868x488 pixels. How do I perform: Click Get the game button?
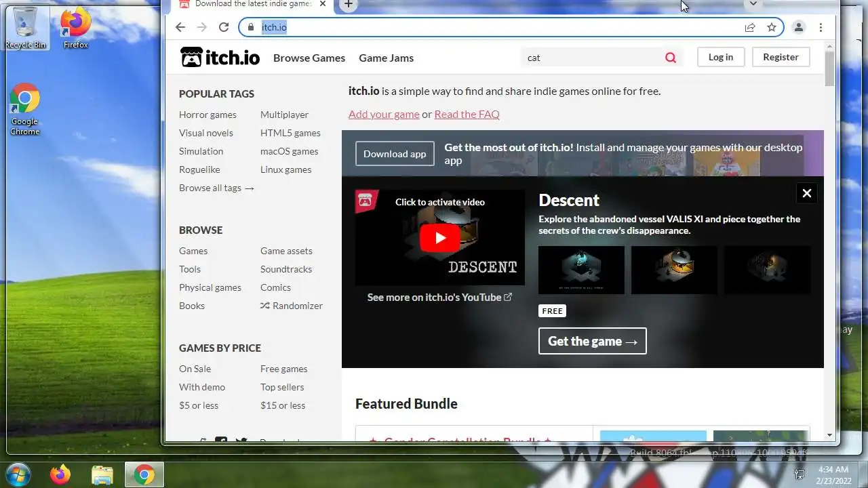click(x=593, y=341)
